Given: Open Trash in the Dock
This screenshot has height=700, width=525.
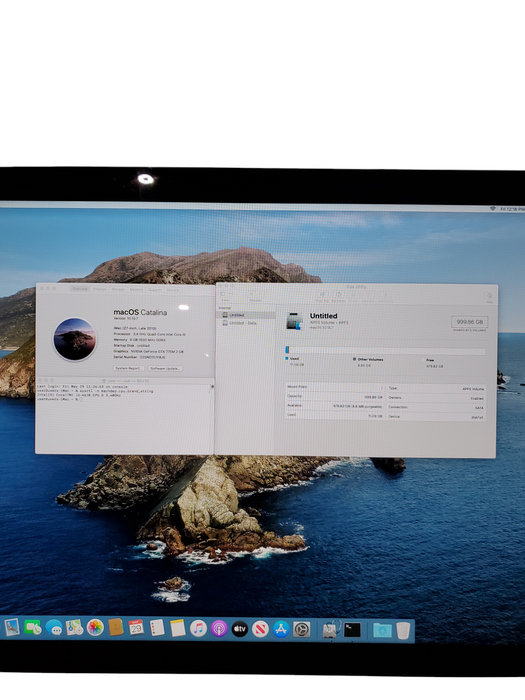Looking at the screenshot, I should click(x=403, y=631).
